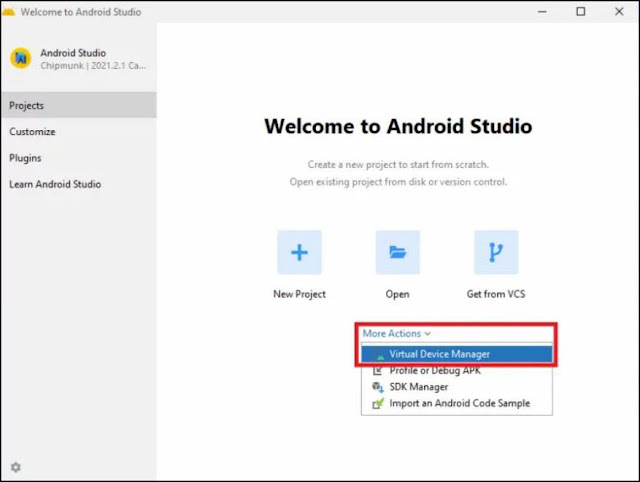
Task: Click the Virtual Device Manager icon
Action: pos(378,354)
